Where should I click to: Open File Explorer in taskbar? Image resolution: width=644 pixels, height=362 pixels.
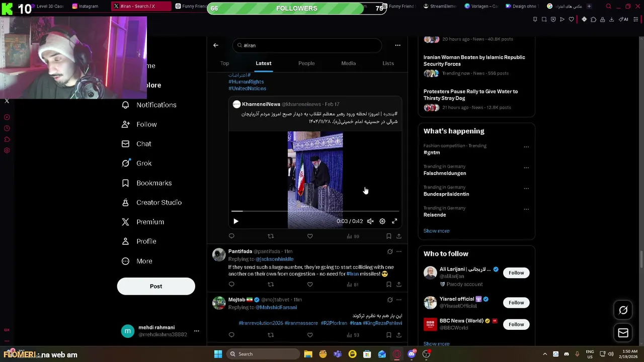[x=308, y=354]
